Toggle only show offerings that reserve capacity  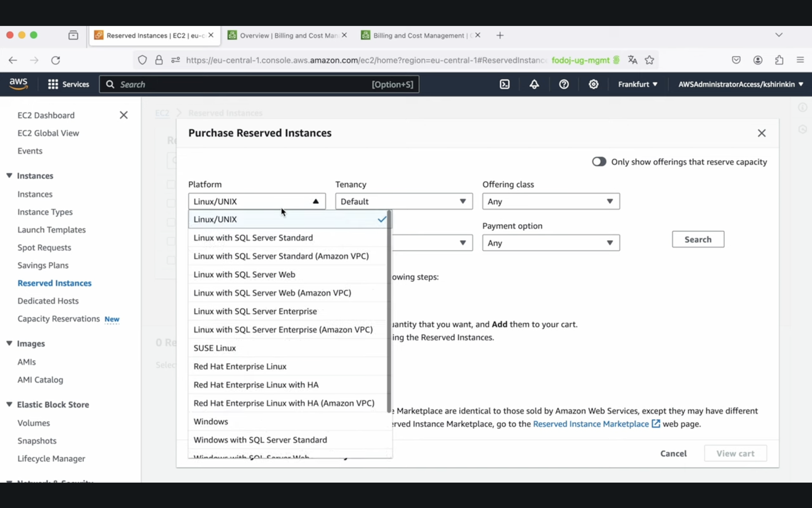tap(599, 162)
